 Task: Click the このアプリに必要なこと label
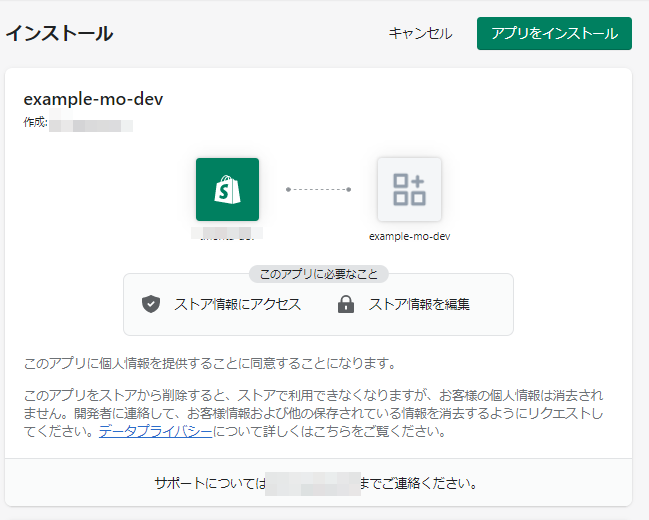pyautogui.click(x=319, y=274)
